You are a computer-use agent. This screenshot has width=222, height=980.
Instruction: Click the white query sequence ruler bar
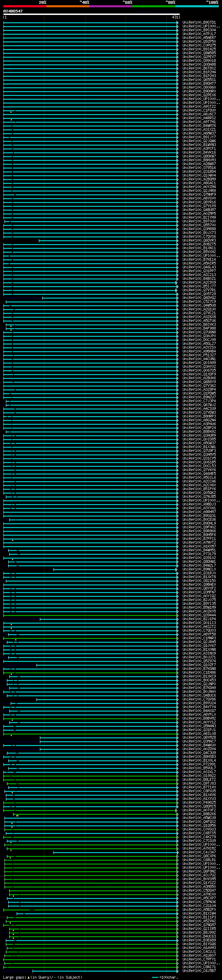pos(92,14)
